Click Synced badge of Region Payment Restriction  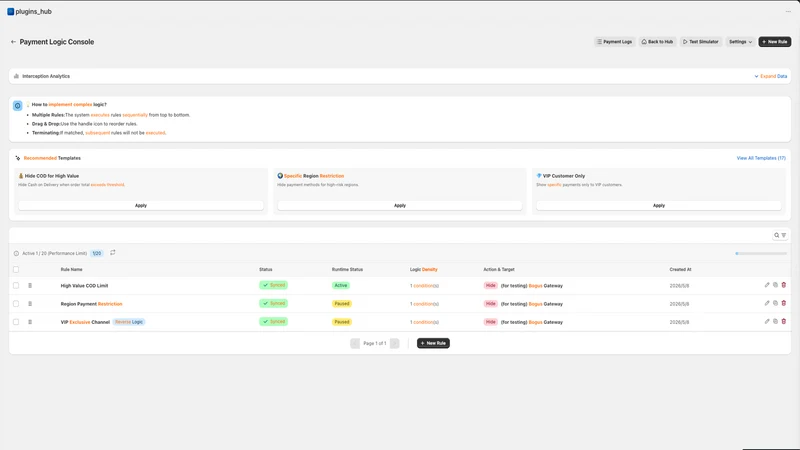(273, 303)
